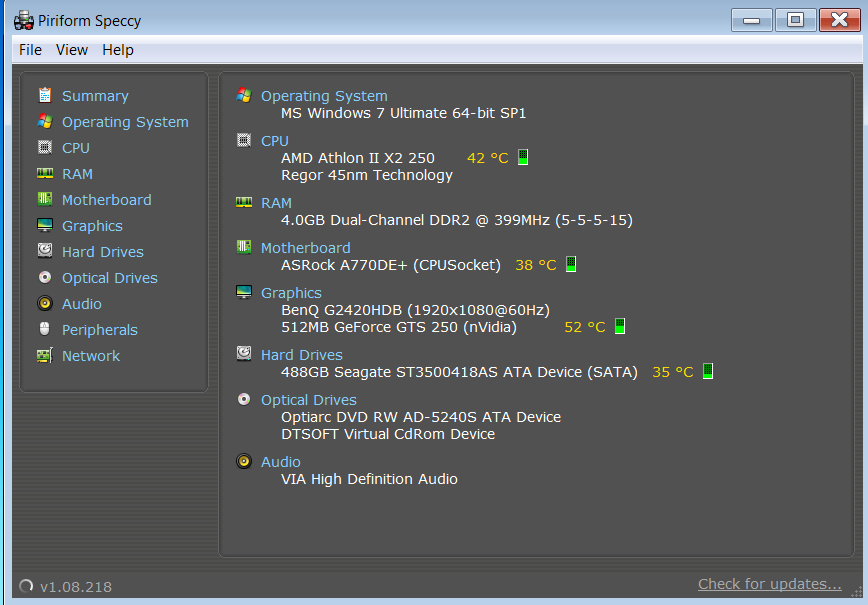Click the Optical Drives disc icon in sidebar
The height and width of the screenshot is (605, 868).
(x=45, y=277)
